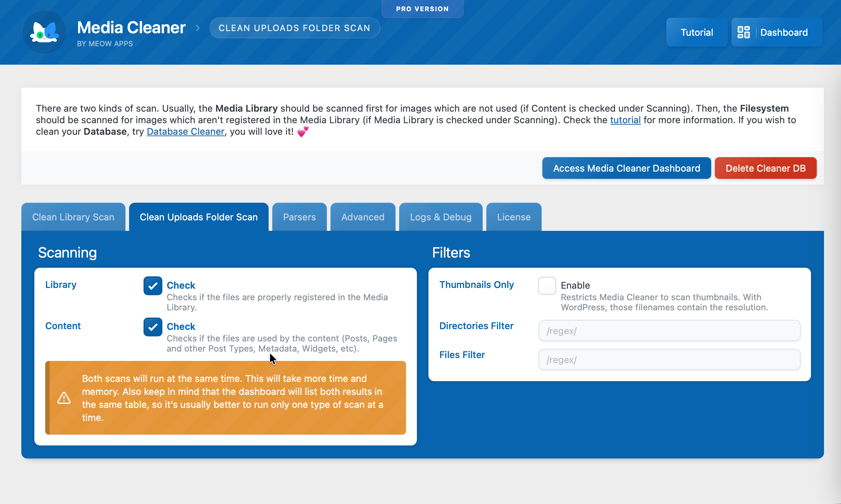
Task: Click the Tutorial button
Action: click(x=696, y=32)
